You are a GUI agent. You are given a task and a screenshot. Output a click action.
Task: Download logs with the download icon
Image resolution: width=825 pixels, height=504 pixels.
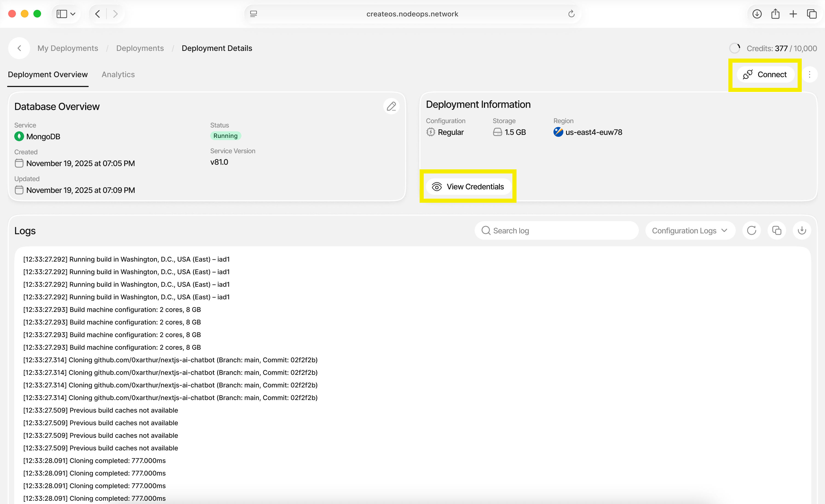pyautogui.click(x=801, y=231)
